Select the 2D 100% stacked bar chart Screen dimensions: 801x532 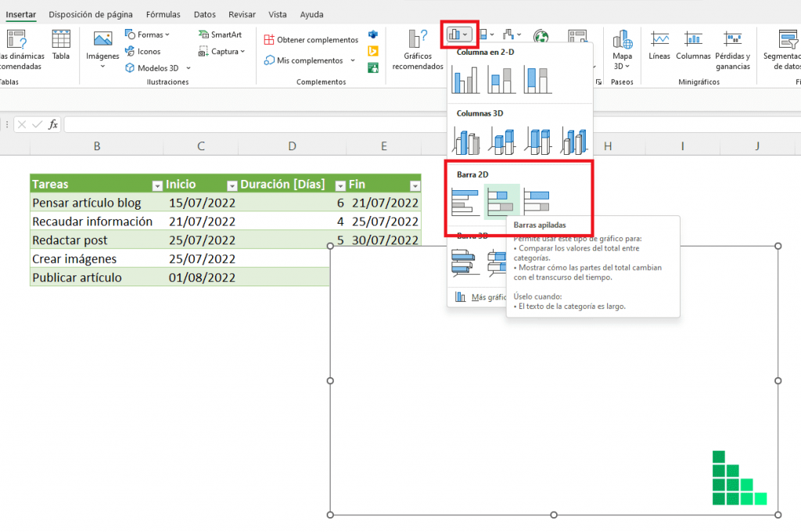537,202
